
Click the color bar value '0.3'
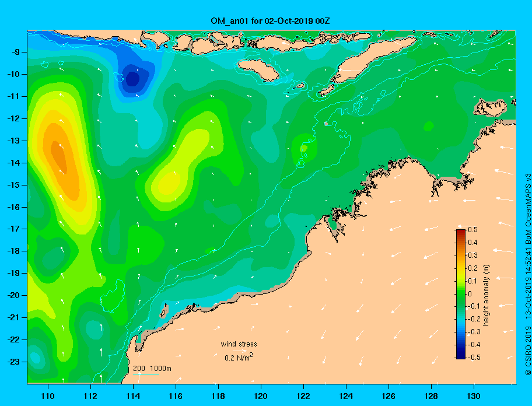coord(473,256)
